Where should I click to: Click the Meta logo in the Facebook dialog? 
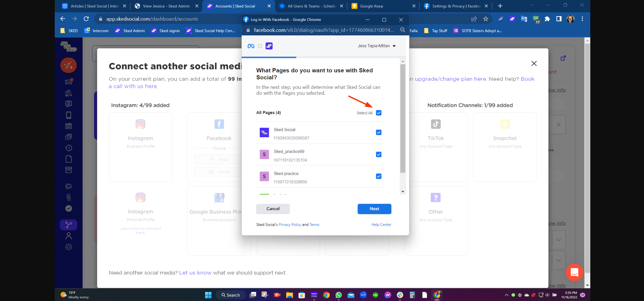251,46
